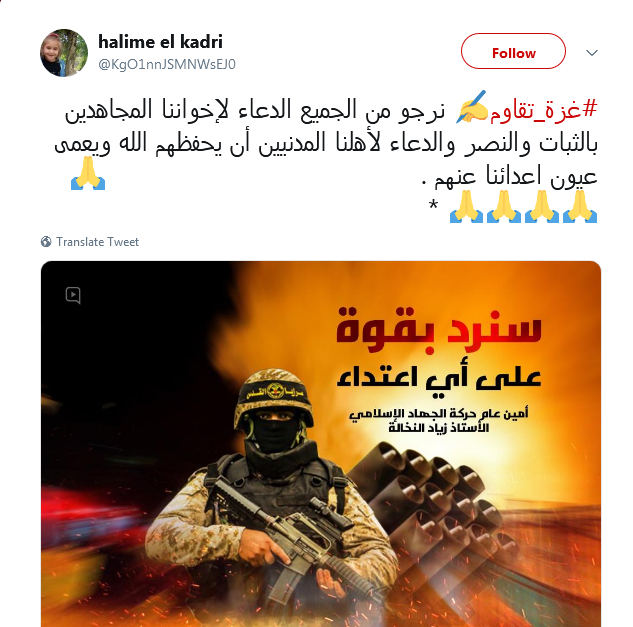The image size is (633, 627).
Task: Follow this account
Action: 513,51
